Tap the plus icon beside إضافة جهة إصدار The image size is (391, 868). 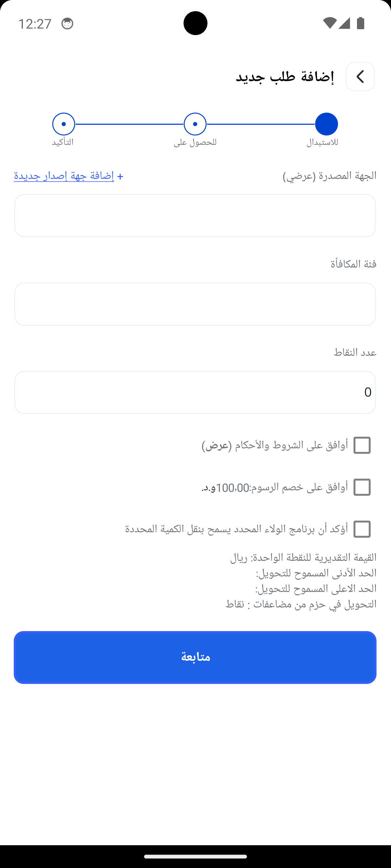click(120, 176)
